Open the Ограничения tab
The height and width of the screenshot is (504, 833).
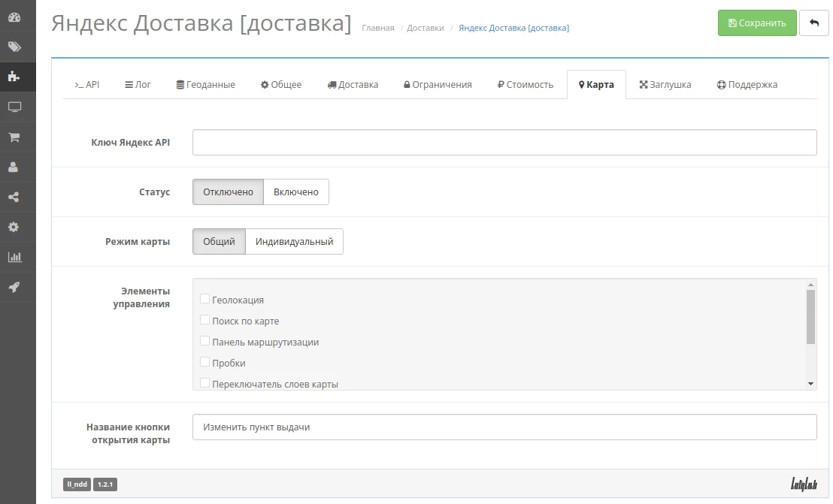438,84
